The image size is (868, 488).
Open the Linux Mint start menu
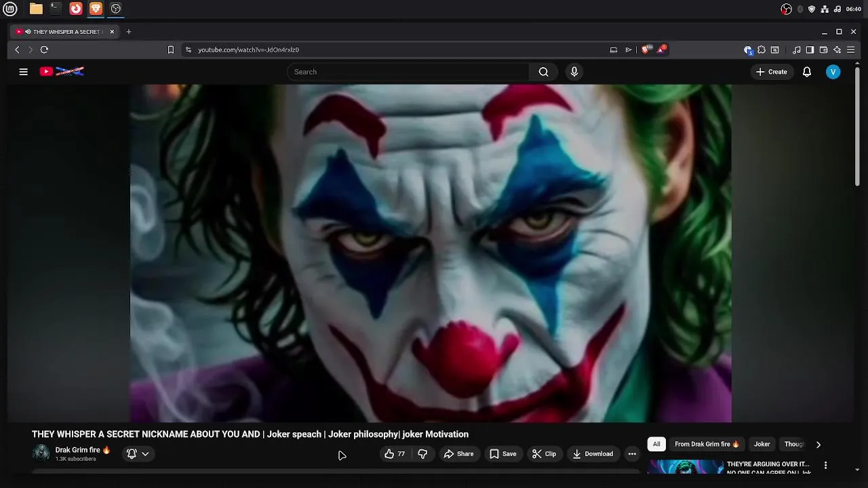tap(10, 9)
